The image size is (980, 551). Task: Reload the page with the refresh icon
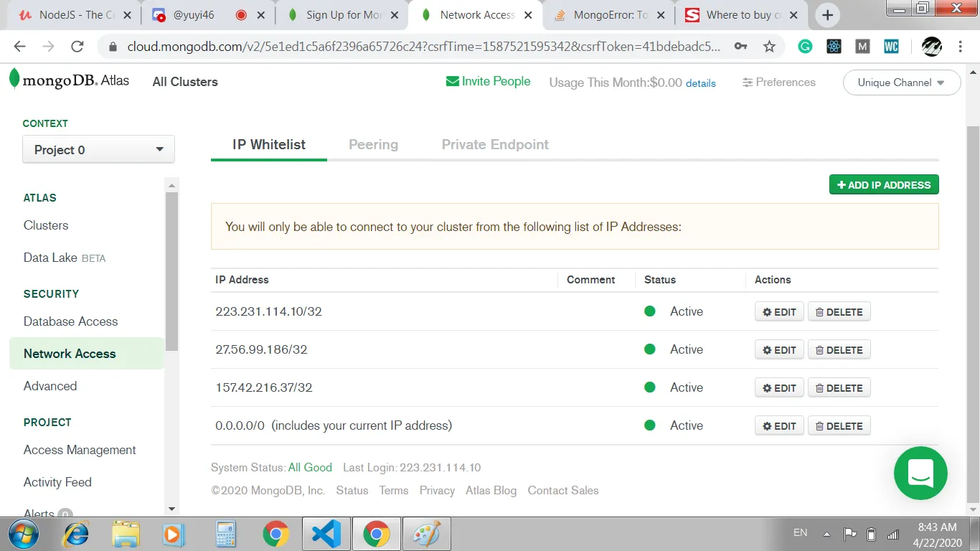(x=77, y=47)
